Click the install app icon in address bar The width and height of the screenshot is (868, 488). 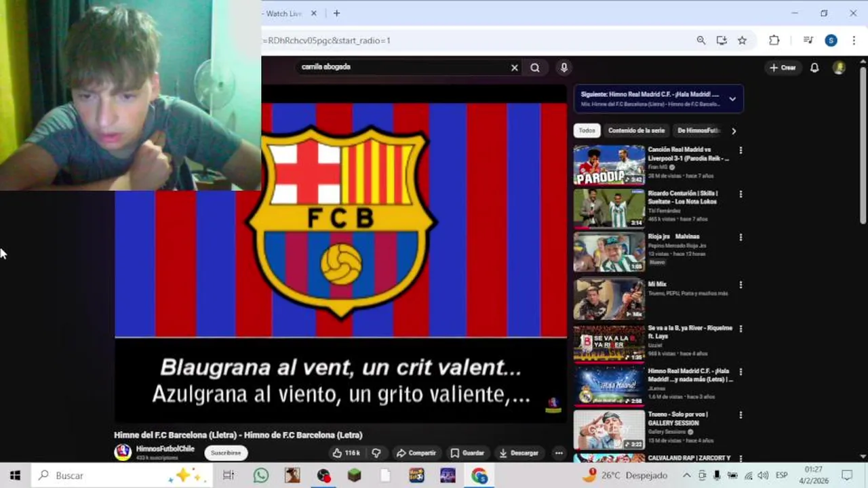pyautogui.click(x=722, y=40)
